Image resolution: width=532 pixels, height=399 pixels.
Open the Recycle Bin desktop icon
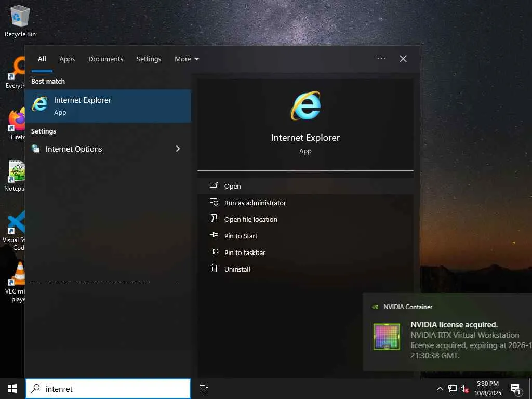(x=20, y=21)
